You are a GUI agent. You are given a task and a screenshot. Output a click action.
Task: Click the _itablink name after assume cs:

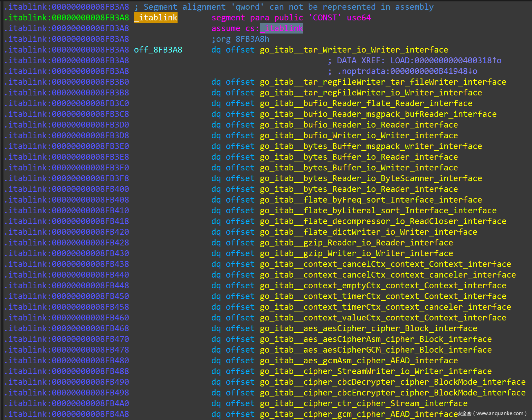[x=282, y=28]
